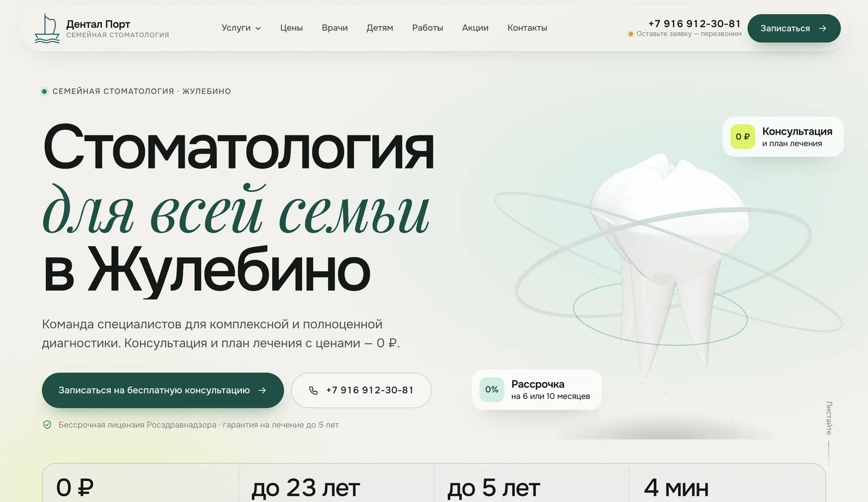Screen dimensions: 868x502
Task: Click the Дентал Порт brand name
Action: click(x=98, y=24)
